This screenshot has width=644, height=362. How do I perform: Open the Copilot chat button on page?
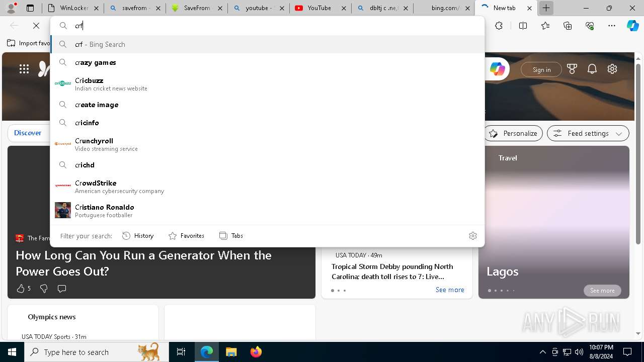coord(497,69)
